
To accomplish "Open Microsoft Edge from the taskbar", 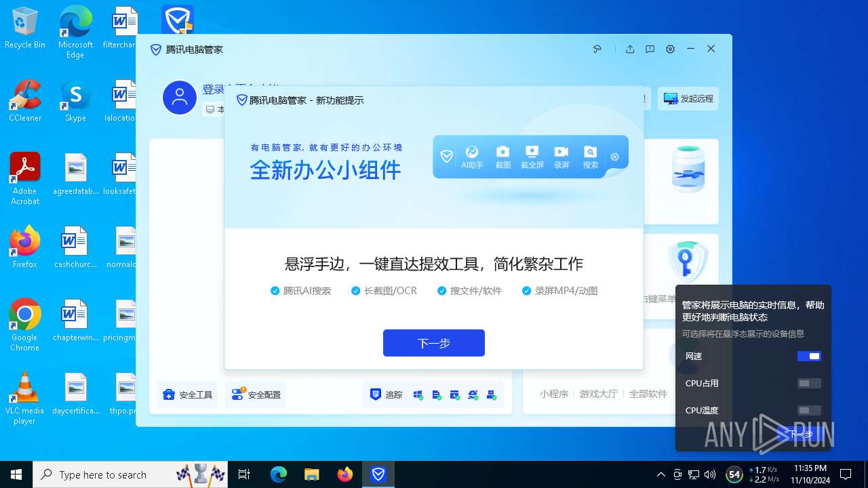I will 279,474.
